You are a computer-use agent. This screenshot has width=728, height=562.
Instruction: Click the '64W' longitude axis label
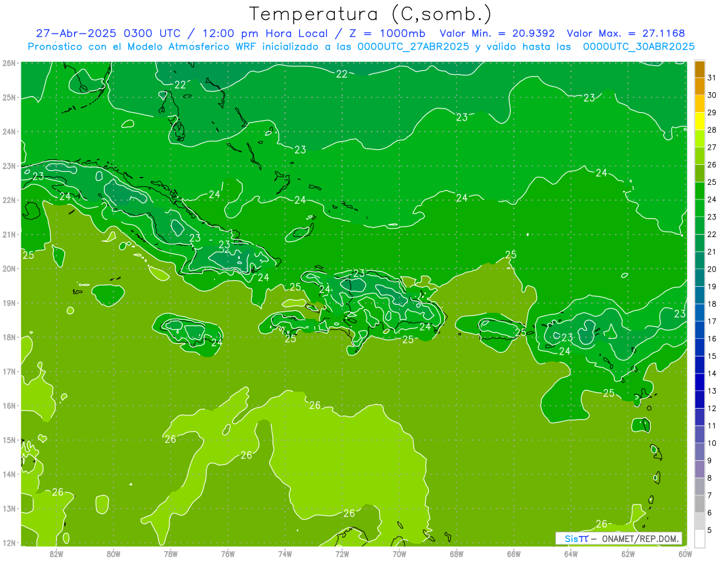(x=571, y=554)
